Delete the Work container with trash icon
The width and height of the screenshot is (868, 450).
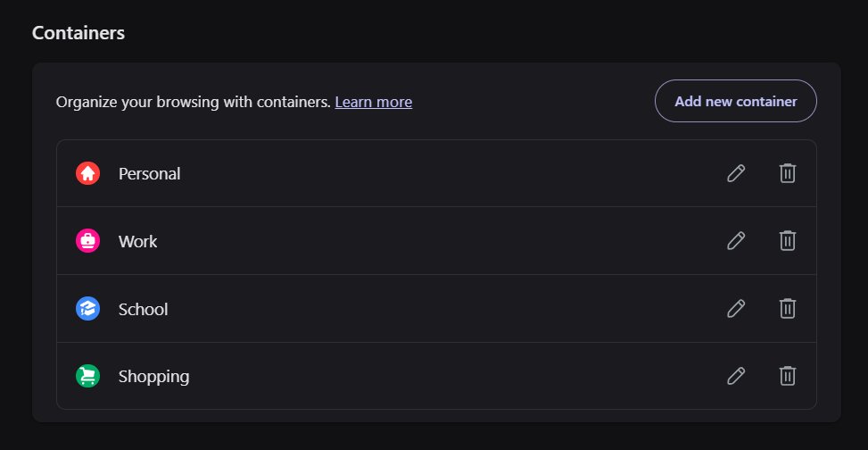pos(788,241)
